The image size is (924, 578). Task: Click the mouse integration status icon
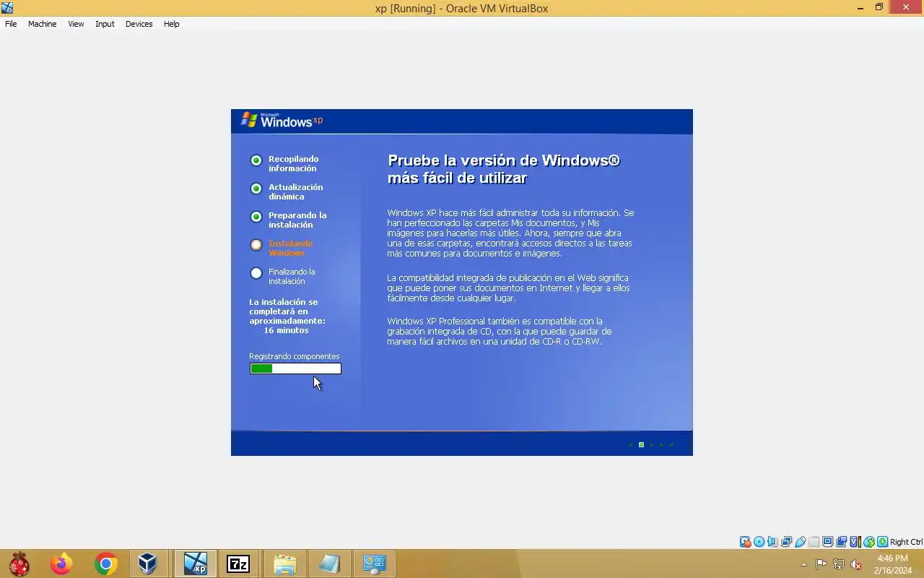click(869, 542)
